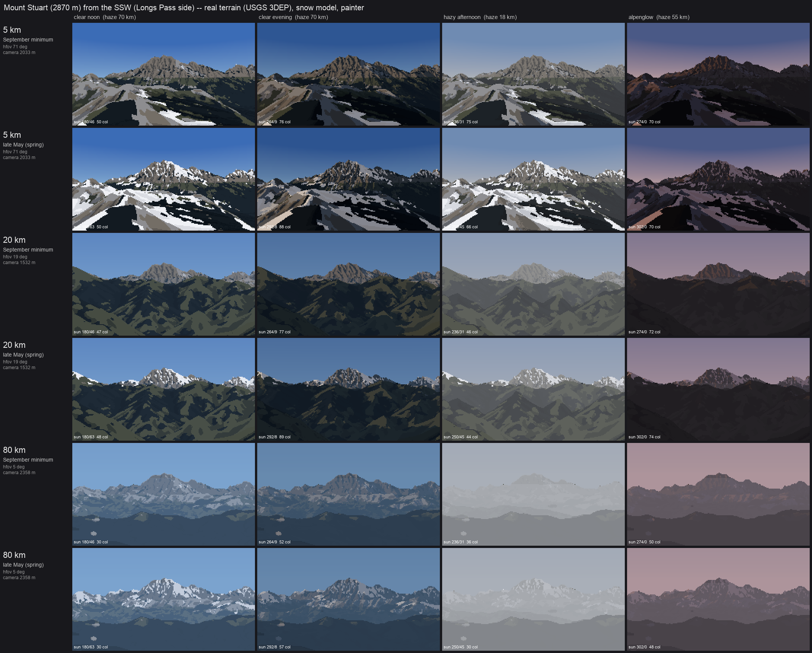
Task: View the 20 km September hazy afternoon render
Action: [533, 284]
